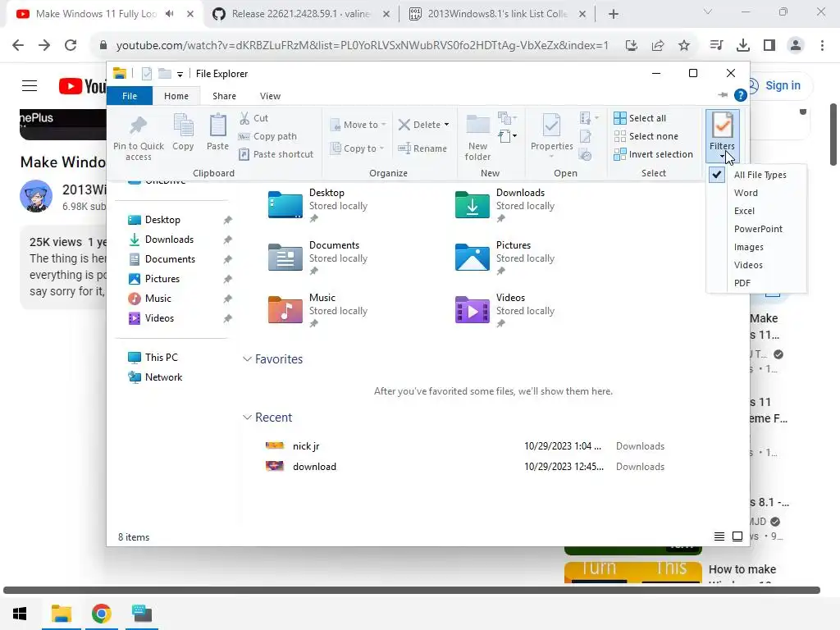Screen dimensions: 840x630
Task: Open the Filters dropdown button
Action: click(722, 137)
